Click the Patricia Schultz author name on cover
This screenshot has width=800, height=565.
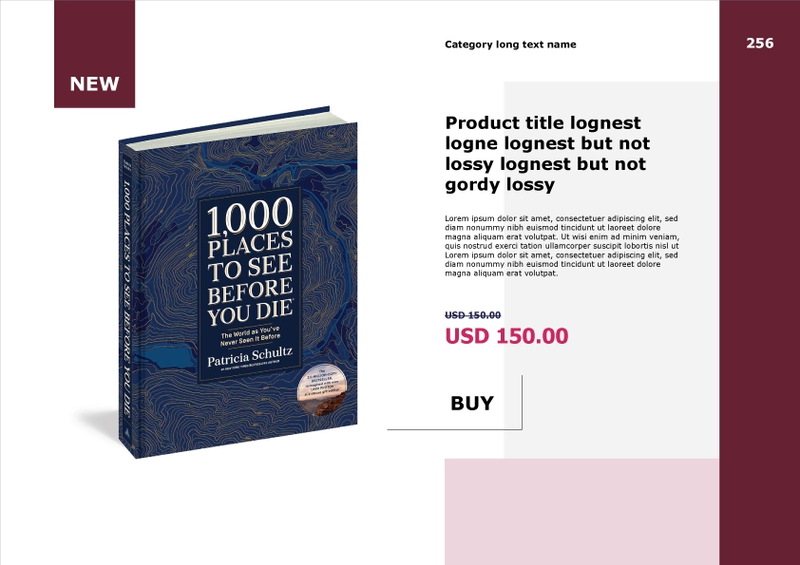(x=249, y=356)
